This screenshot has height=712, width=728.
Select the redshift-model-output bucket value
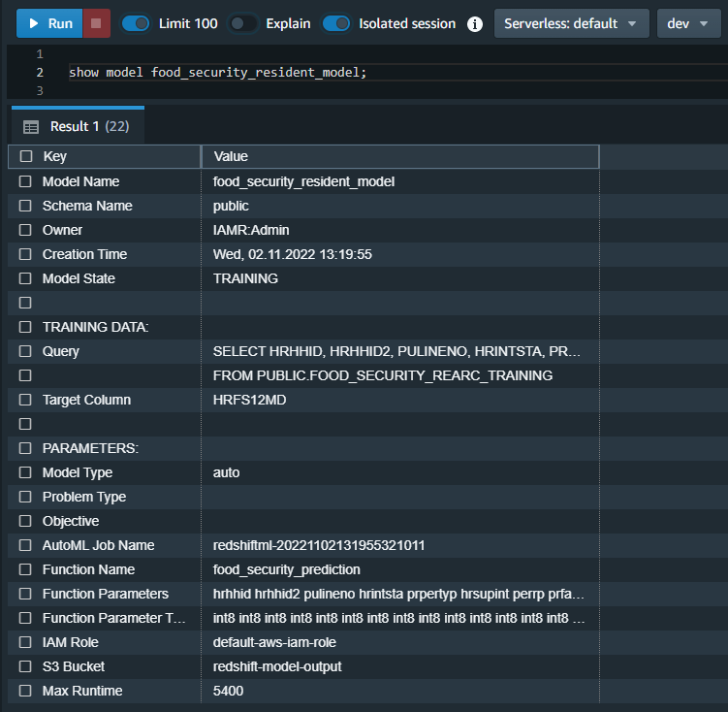pos(277,666)
